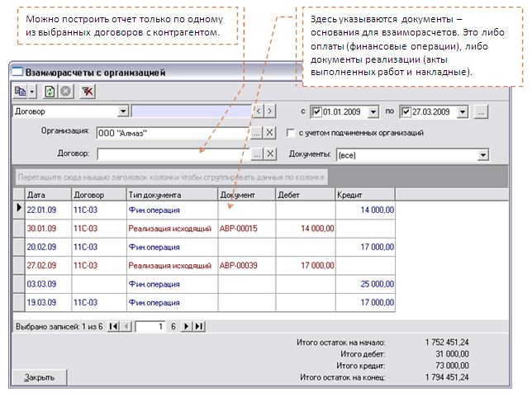Click the blue filter value field
532x397 pixels.
(192, 111)
